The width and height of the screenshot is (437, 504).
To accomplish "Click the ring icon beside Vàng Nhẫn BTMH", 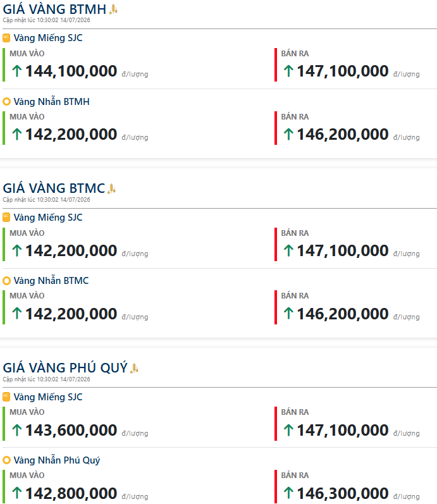I will point(6,102).
